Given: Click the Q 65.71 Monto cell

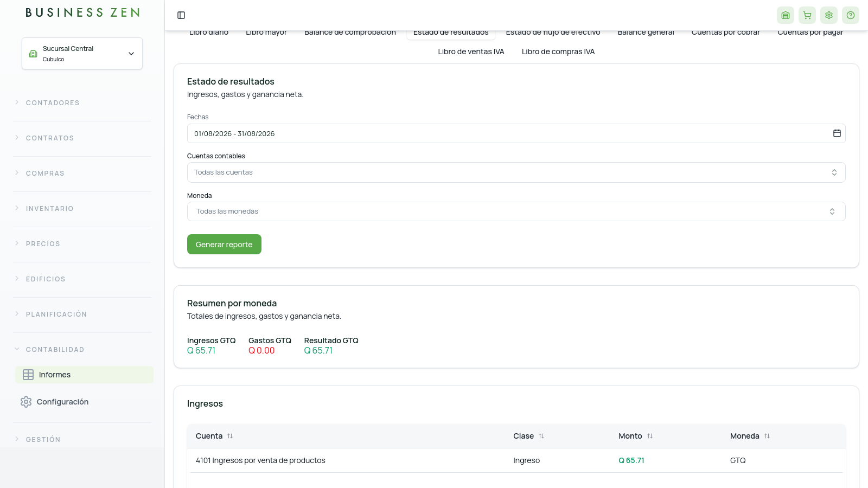Looking at the screenshot, I should pyautogui.click(x=631, y=460).
